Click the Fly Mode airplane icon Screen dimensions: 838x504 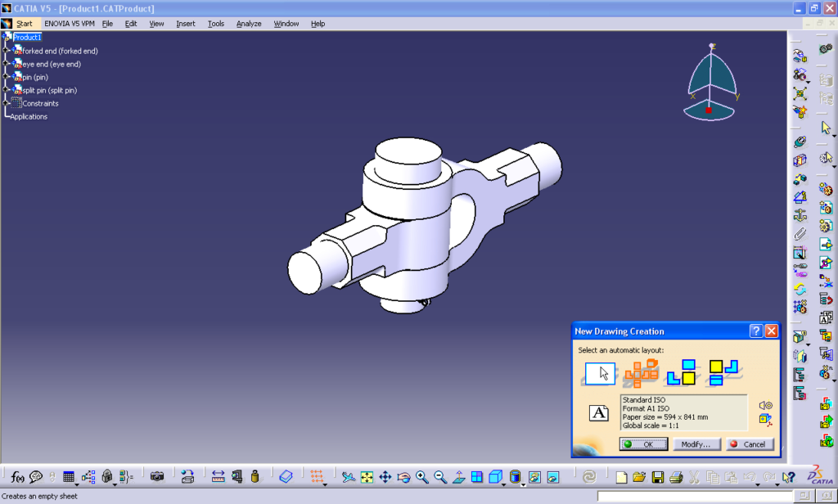349,477
